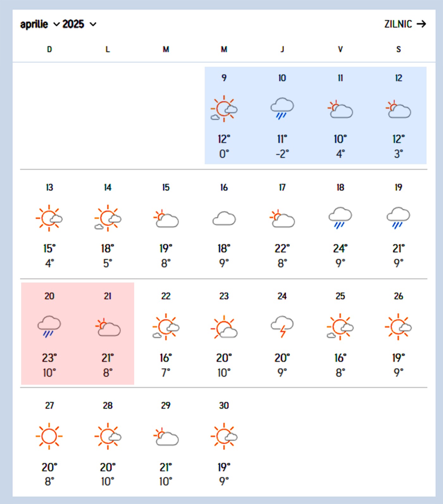443x504 pixels.
Task: Click the mostly sunny icon on April 30
Action: 224,436
